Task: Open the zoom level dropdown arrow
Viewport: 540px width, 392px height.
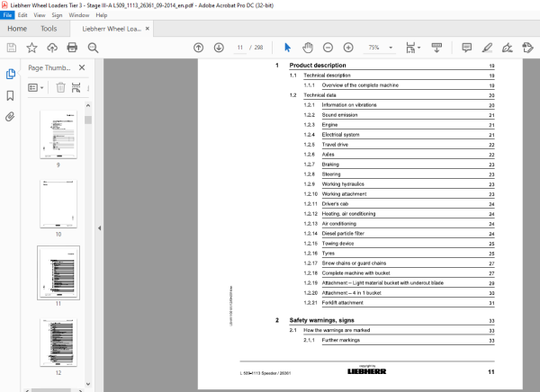Action: (x=391, y=48)
